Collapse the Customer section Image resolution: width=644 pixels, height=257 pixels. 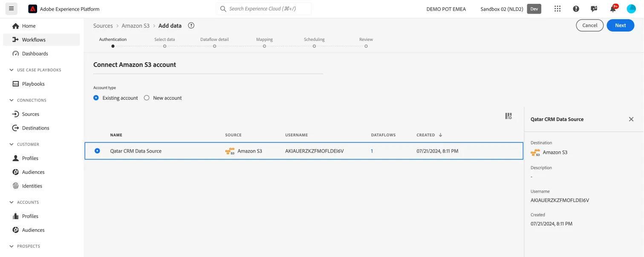click(12, 144)
